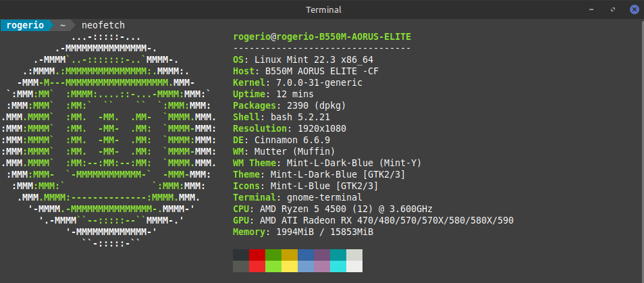The width and height of the screenshot is (644, 283).
Task: Click the bright cyan color block
Action: tap(338, 267)
